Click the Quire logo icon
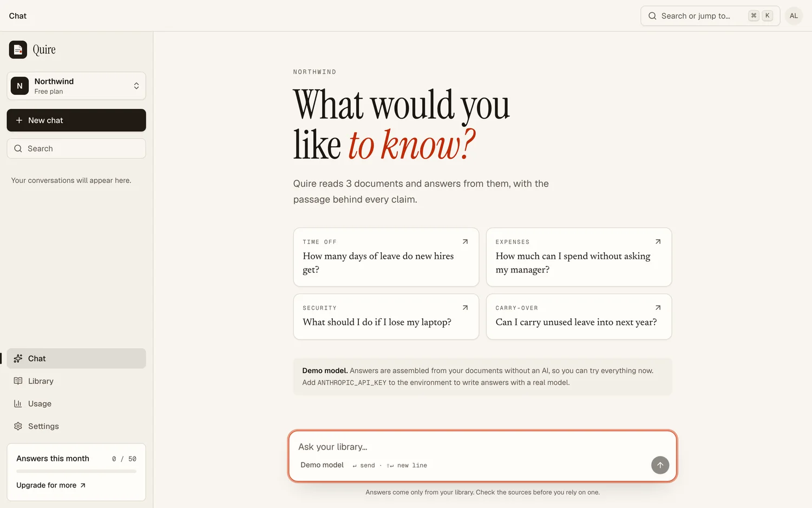 [x=18, y=50]
